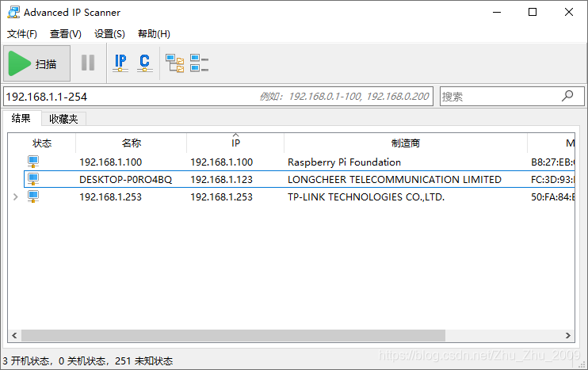
Task: Click computer icon for DESKTOP-P0RO4BQ row
Action: pos(33,179)
